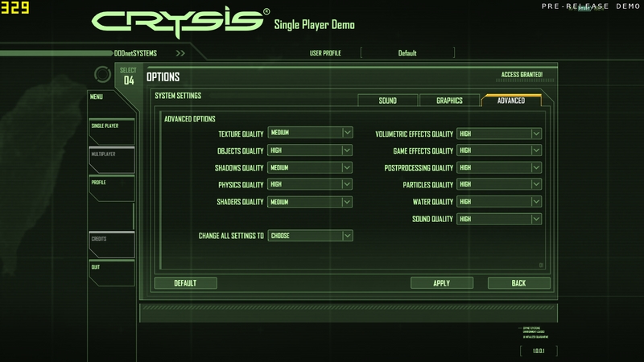Go back with the Back button
This screenshot has height=362, width=644.
(518, 283)
